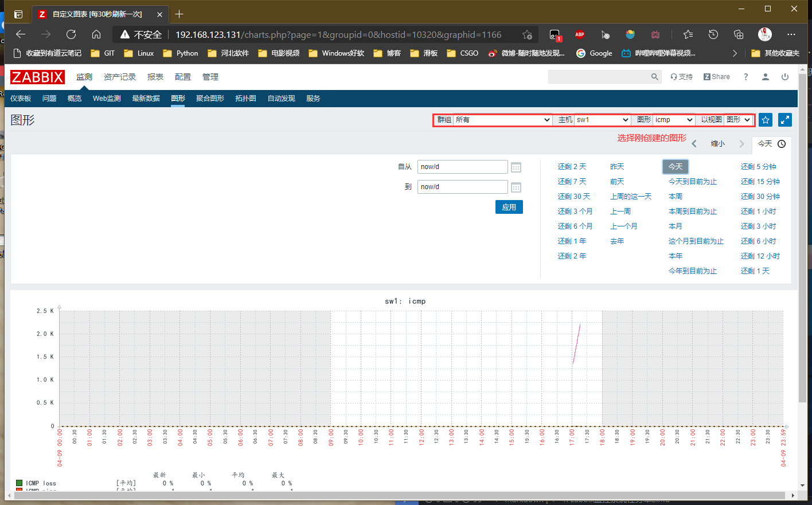This screenshot has width=812, height=505.
Task: Click the browser address bar URL
Action: tap(338, 34)
